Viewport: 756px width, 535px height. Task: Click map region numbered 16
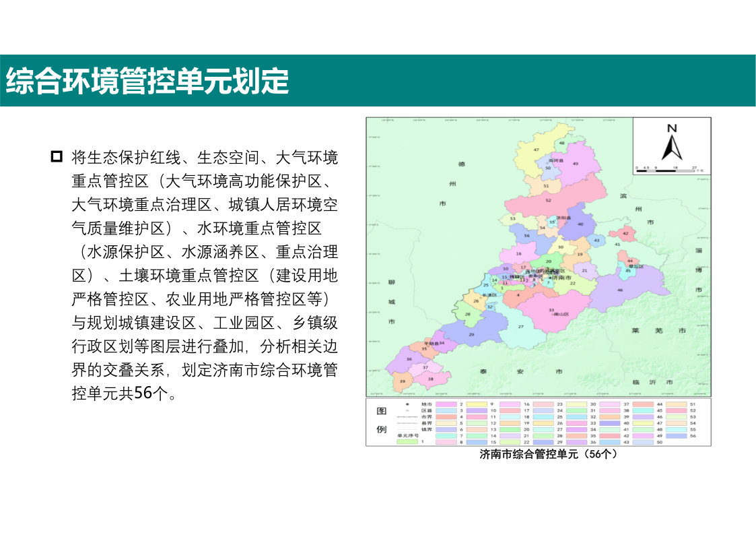pos(519,253)
